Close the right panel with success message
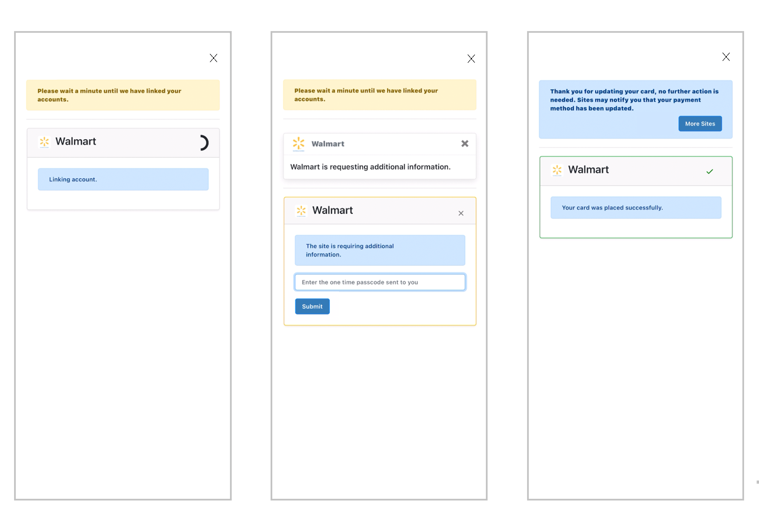 tap(726, 57)
